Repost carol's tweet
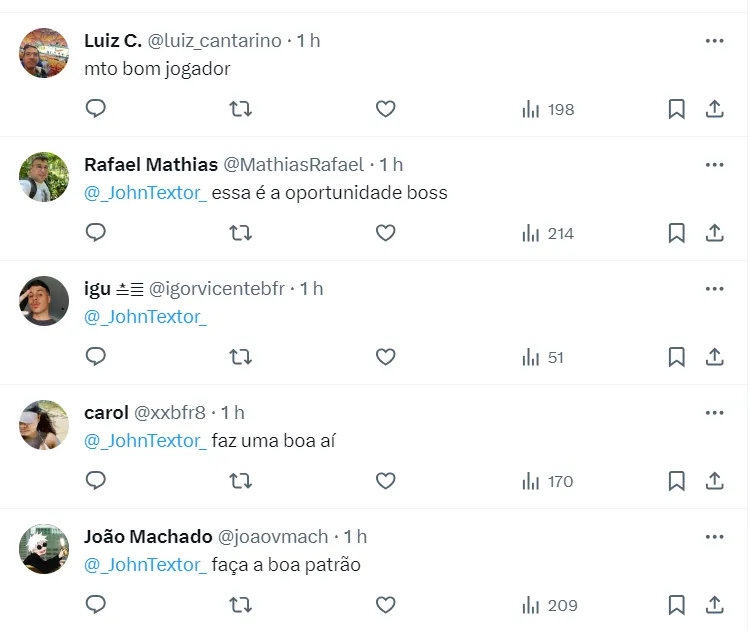Screen dimensions: 749x631 241,481
